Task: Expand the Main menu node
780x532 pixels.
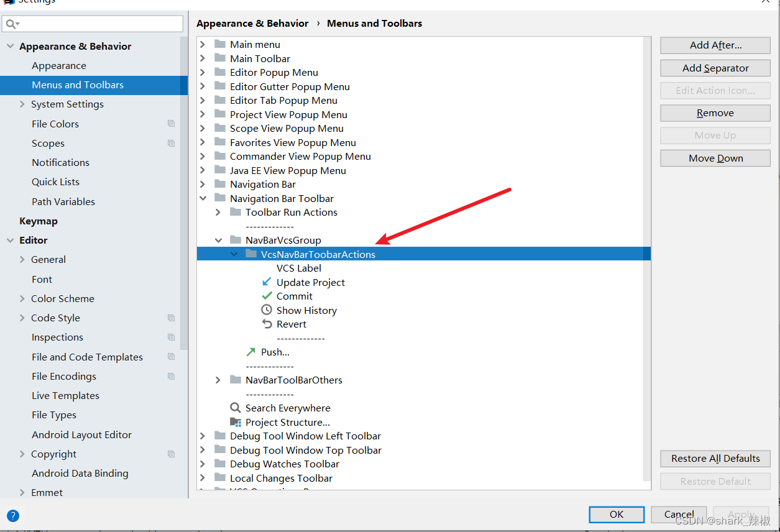Action: (x=203, y=44)
